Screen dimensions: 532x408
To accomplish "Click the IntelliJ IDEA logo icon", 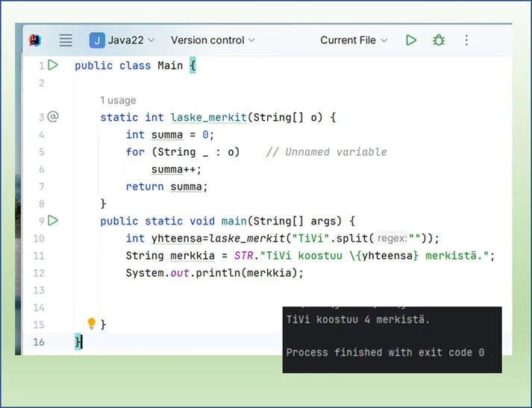I will [x=35, y=40].
